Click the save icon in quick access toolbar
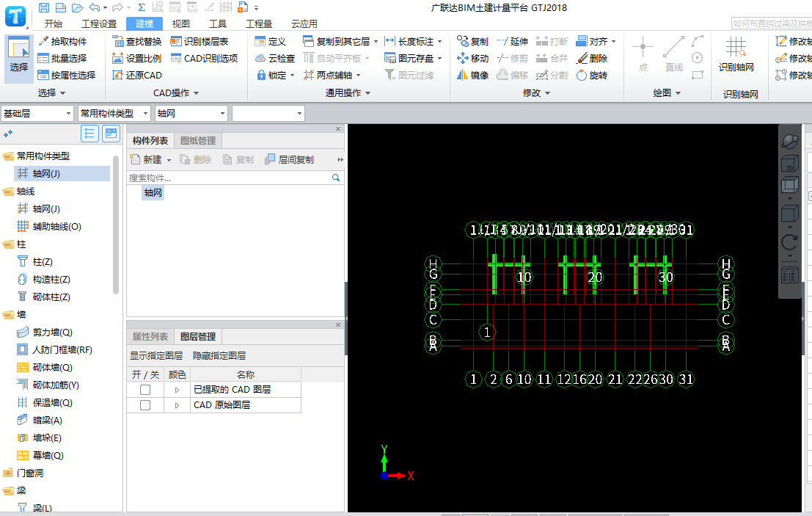Image resolution: width=812 pixels, height=516 pixels. click(x=44, y=8)
